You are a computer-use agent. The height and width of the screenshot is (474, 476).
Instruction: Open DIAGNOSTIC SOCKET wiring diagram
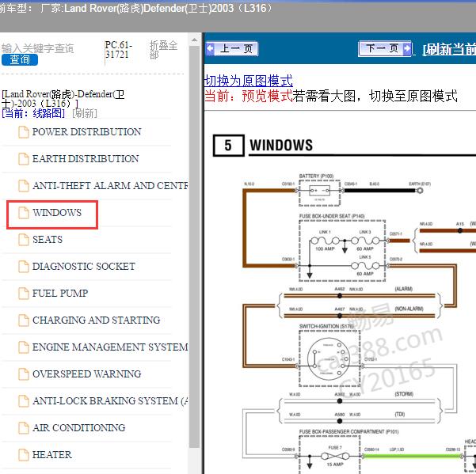[83, 266]
